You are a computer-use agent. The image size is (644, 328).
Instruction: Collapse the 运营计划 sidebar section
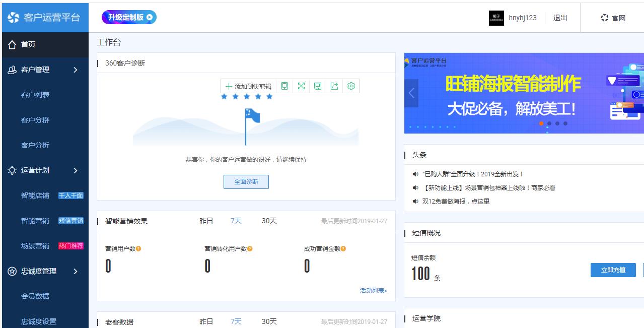[x=76, y=171]
